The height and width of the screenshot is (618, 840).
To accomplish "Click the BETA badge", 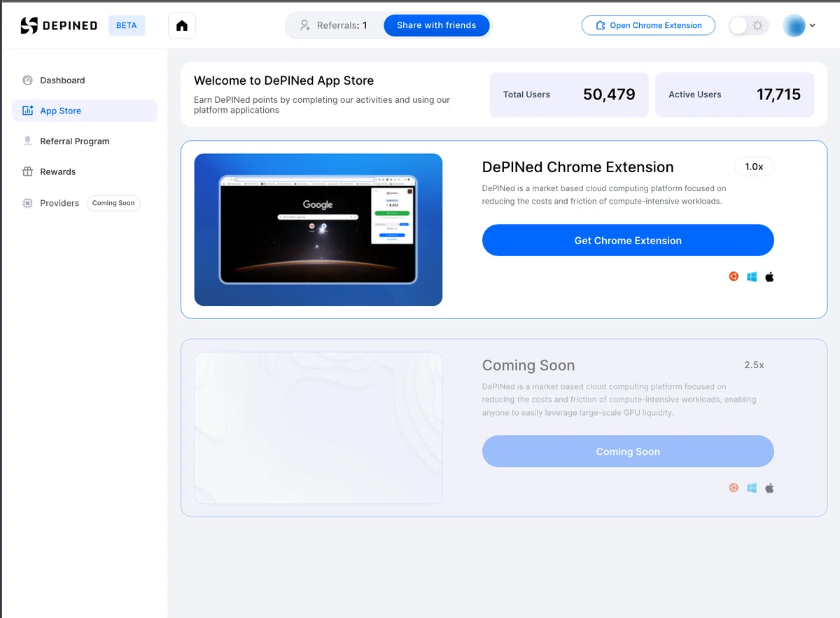I will (x=127, y=25).
